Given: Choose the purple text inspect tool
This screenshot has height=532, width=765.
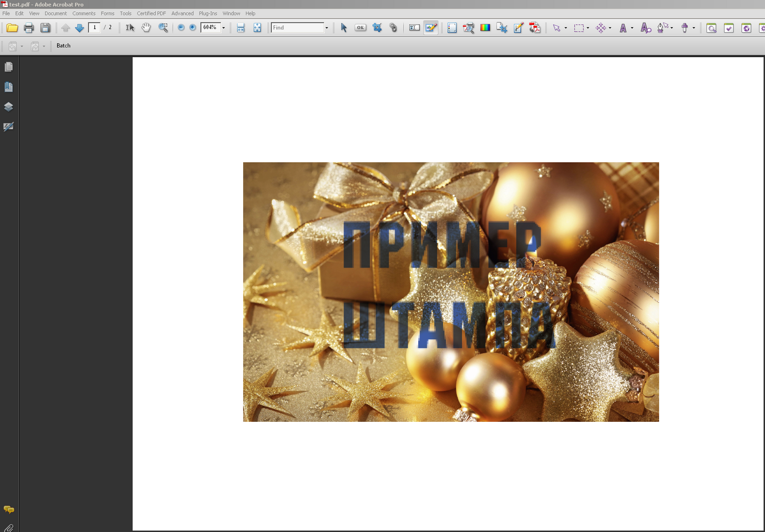Looking at the screenshot, I should coord(646,28).
